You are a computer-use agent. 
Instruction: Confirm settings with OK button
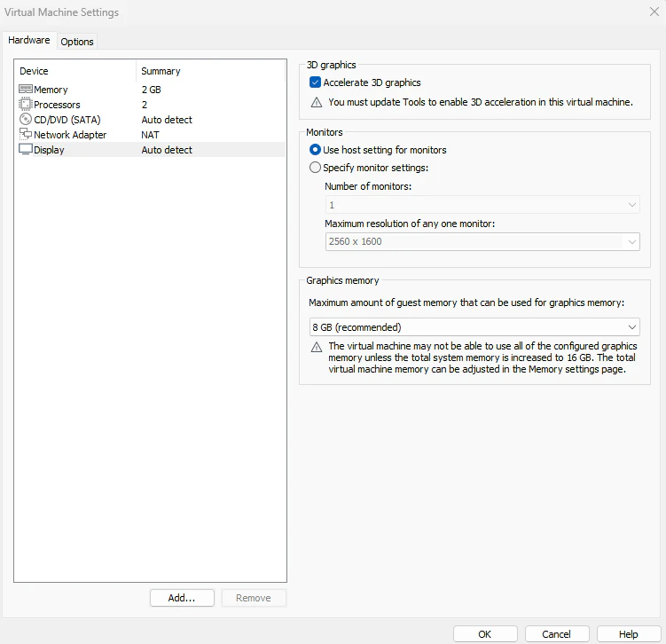click(485, 634)
